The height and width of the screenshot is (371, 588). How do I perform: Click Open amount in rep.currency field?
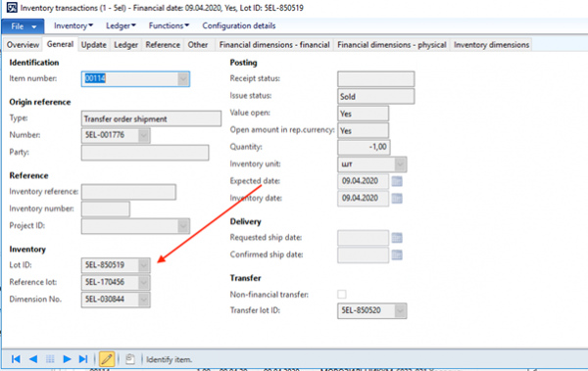[x=363, y=130]
